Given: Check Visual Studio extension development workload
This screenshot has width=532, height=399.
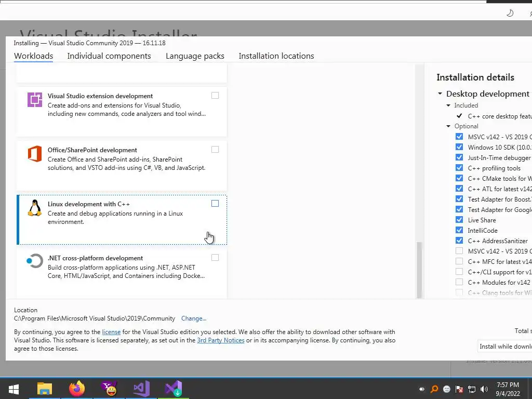Looking at the screenshot, I should [215, 96].
